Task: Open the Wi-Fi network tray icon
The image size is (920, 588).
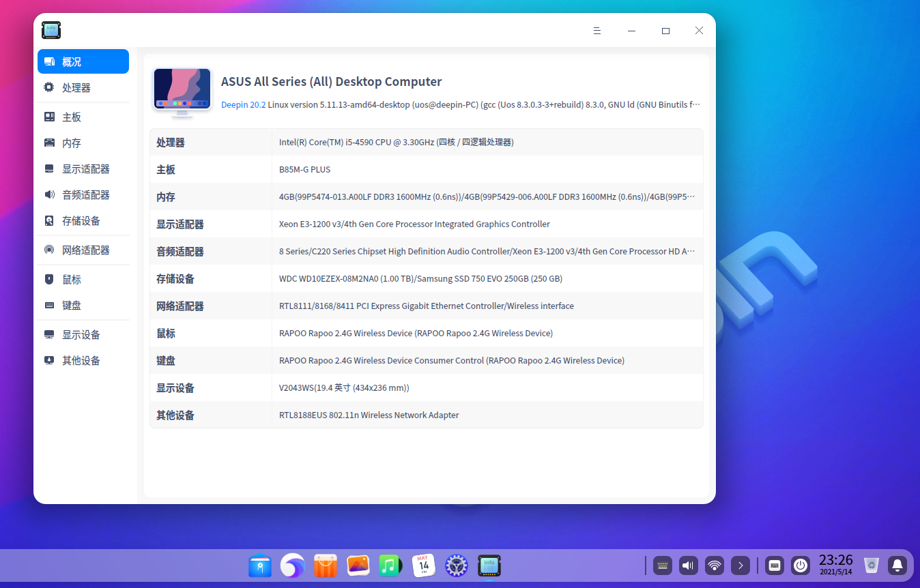Action: click(715, 565)
